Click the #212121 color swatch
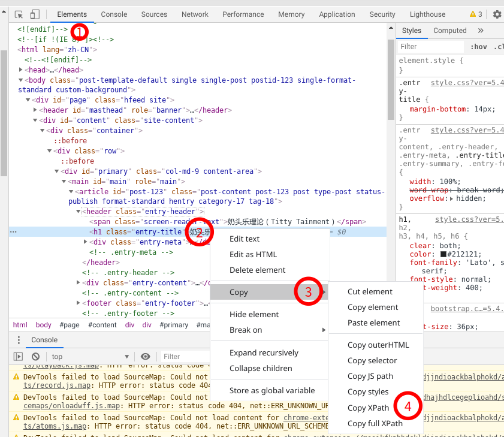 (x=443, y=254)
